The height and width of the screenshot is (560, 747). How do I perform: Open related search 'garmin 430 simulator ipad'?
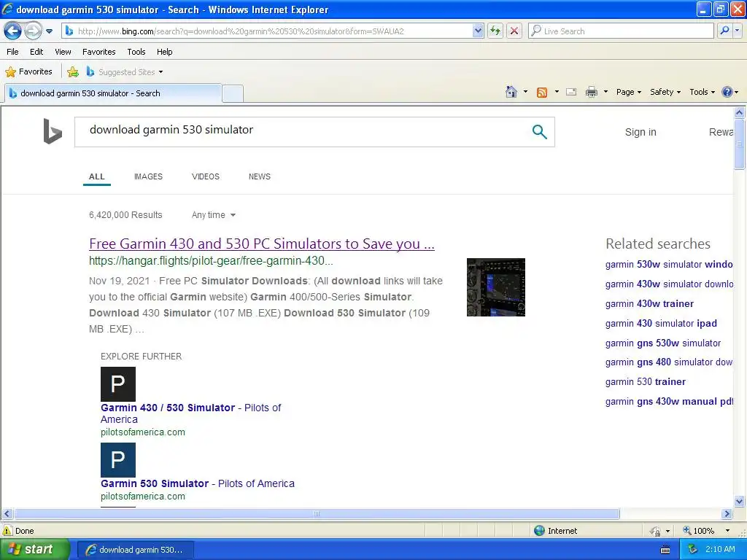tap(661, 323)
